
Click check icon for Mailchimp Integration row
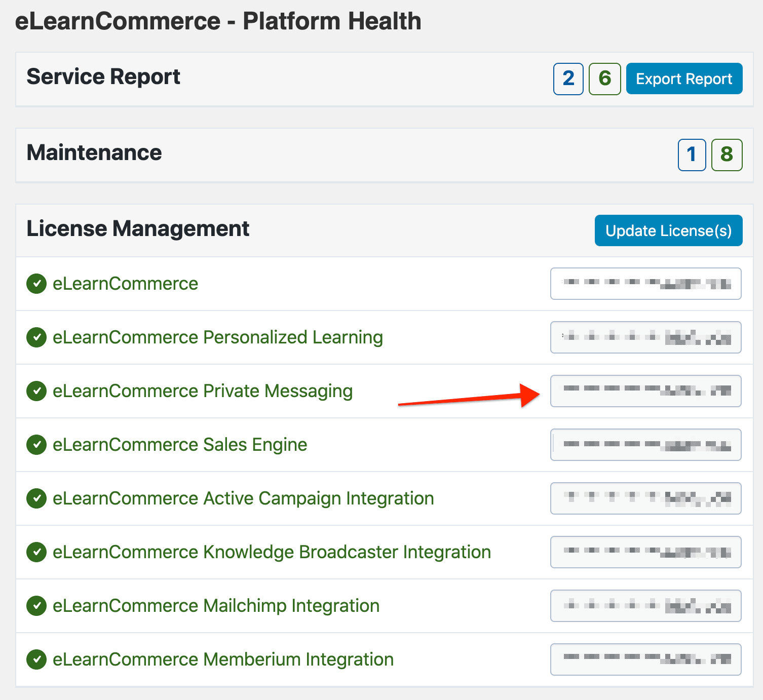click(36, 606)
